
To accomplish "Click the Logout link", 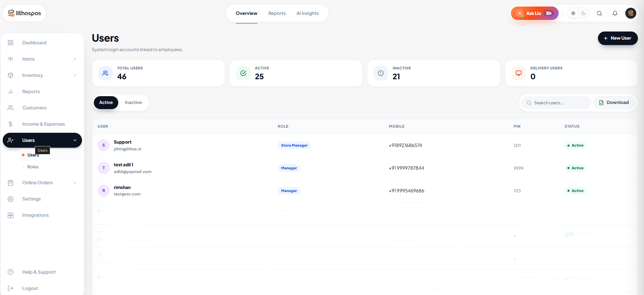I will tap(30, 288).
